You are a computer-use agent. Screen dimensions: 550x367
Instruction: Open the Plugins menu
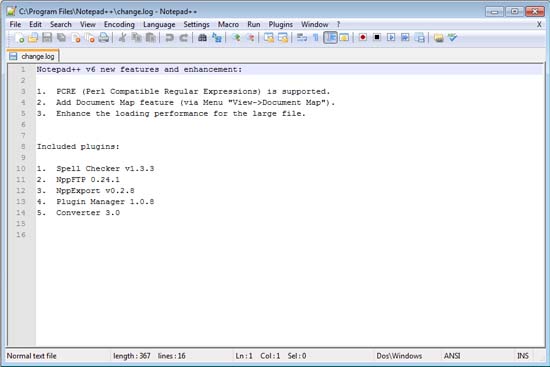coord(281,25)
